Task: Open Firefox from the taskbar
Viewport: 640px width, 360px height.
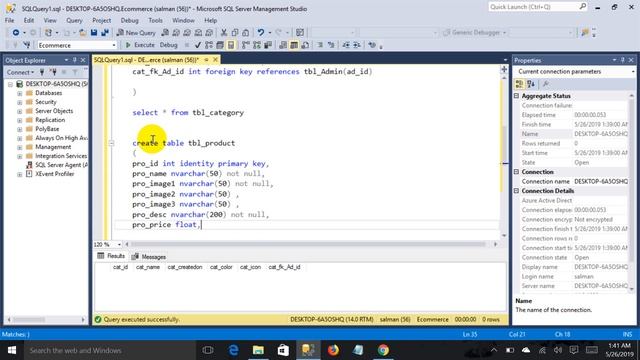Action: tap(333, 350)
